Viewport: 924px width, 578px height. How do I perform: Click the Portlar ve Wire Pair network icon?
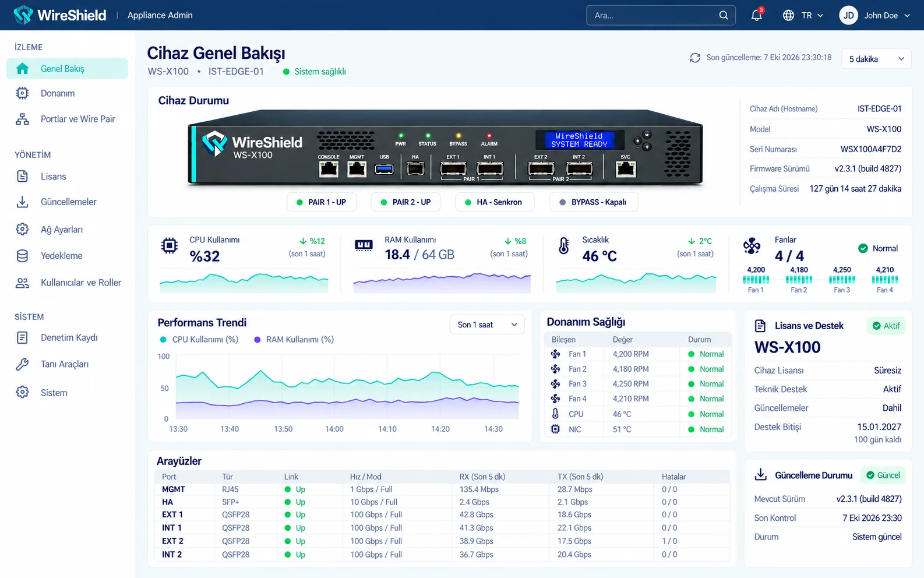(22, 119)
